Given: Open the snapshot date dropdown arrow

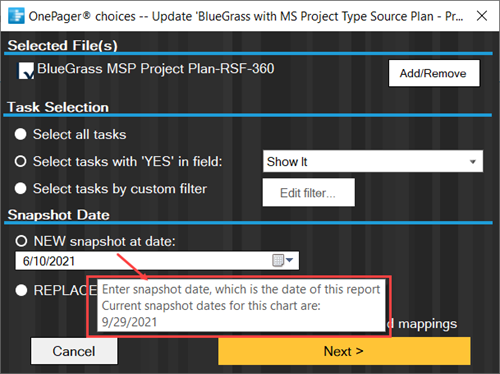Looking at the screenshot, I should [x=290, y=260].
